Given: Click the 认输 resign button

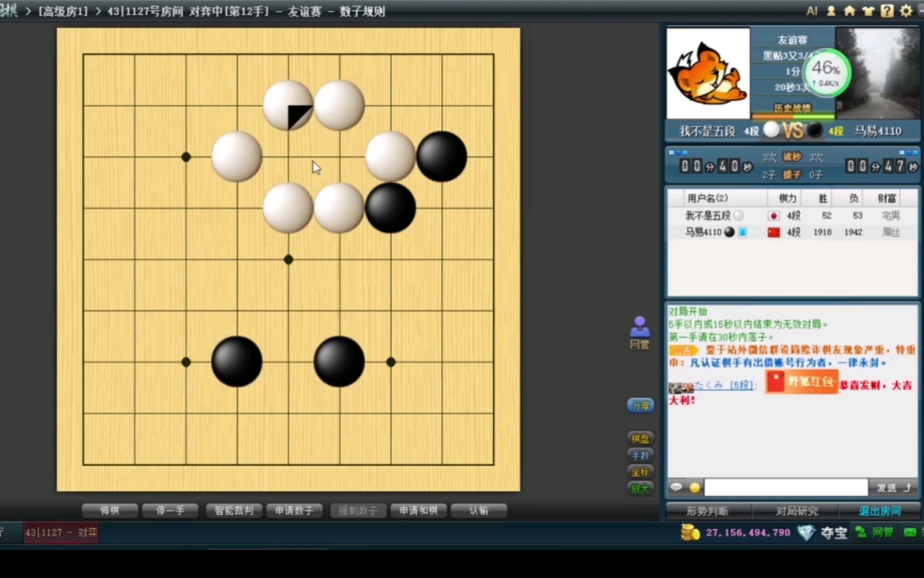Looking at the screenshot, I should pyautogui.click(x=480, y=510).
